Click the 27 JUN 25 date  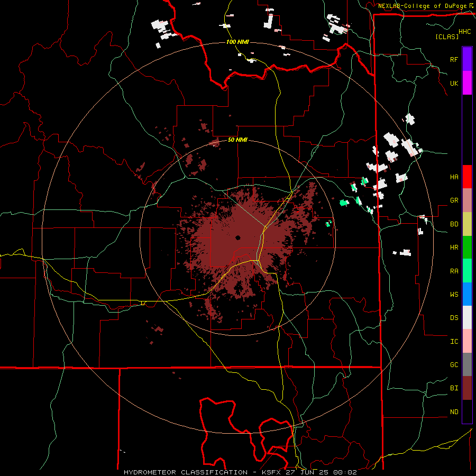pos(308,472)
